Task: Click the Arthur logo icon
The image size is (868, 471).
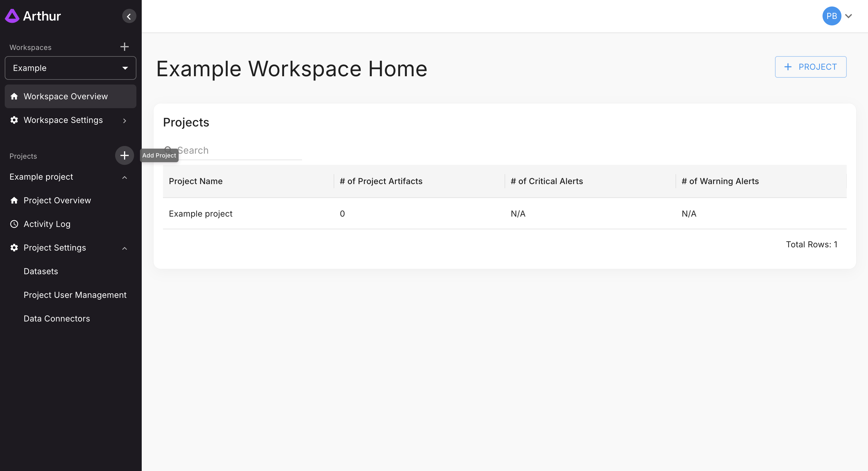Action: (x=12, y=16)
